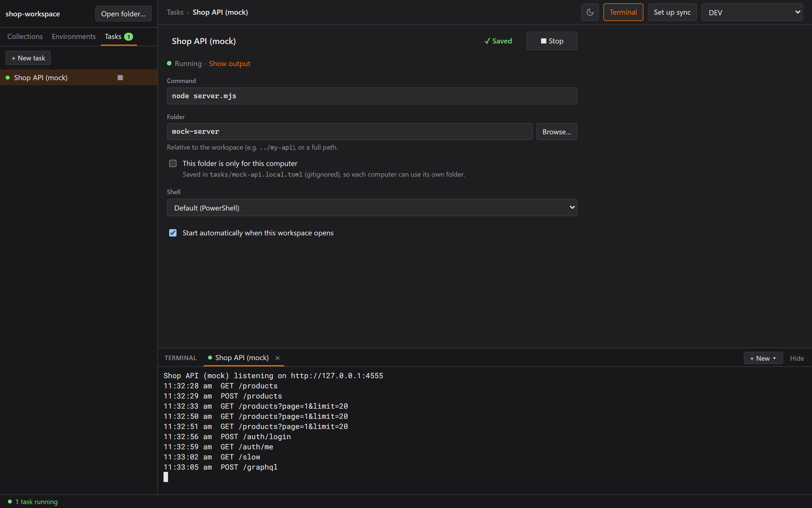Switch to the Environments tab
The width and height of the screenshot is (812, 508).
point(74,36)
